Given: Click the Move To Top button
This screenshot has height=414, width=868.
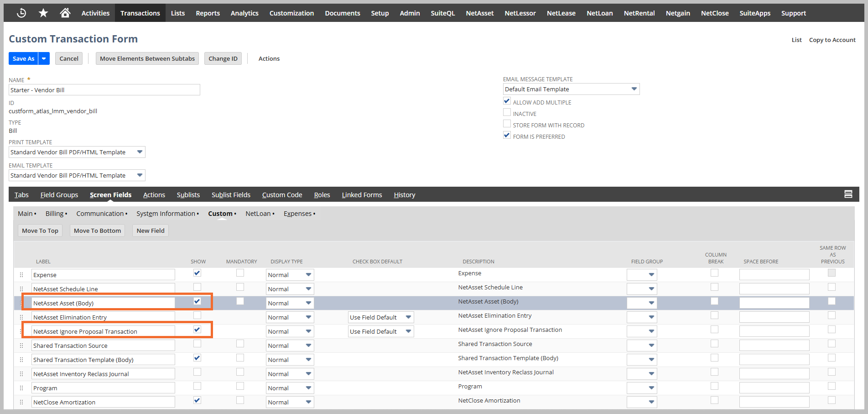Looking at the screenshot, I should click(40, 231).
